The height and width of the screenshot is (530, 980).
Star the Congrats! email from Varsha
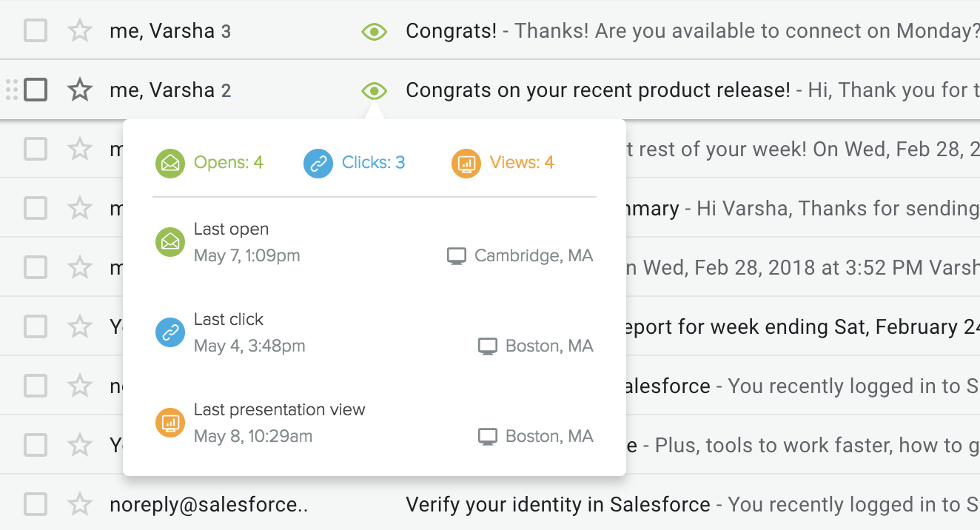(x=79, y=31)
